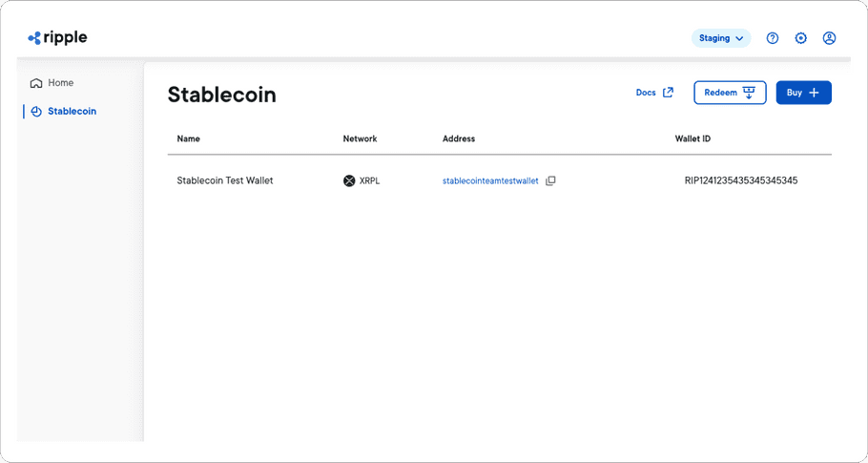Open the Docs link
Image resolution: width=868 pixels, height=463 pixels.
pyautogui.click(x=646, y=93)
